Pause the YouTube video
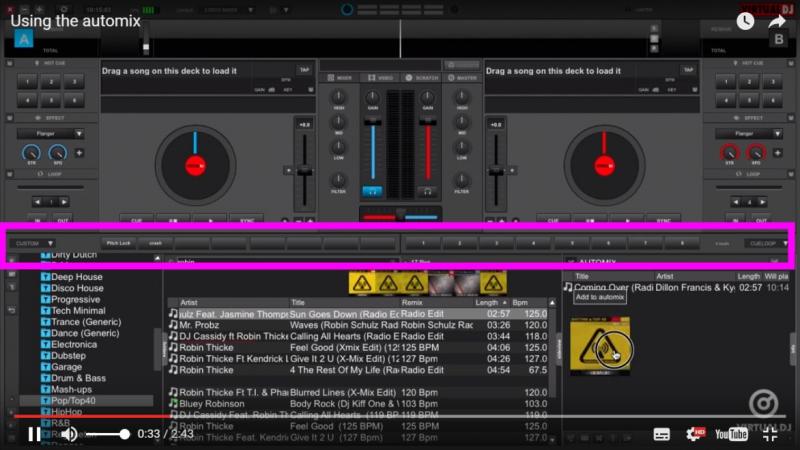The height and width of the screenshot is (450, 800). (x=34, y=434)
